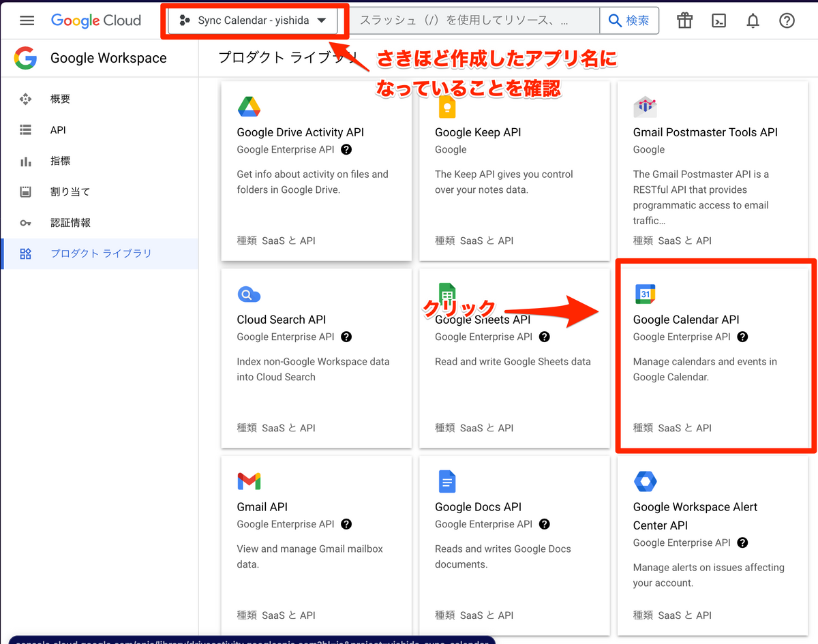
Task: Click the help icon beside Google Sheets' Google Enterprise API
Action: pos(545,337)
